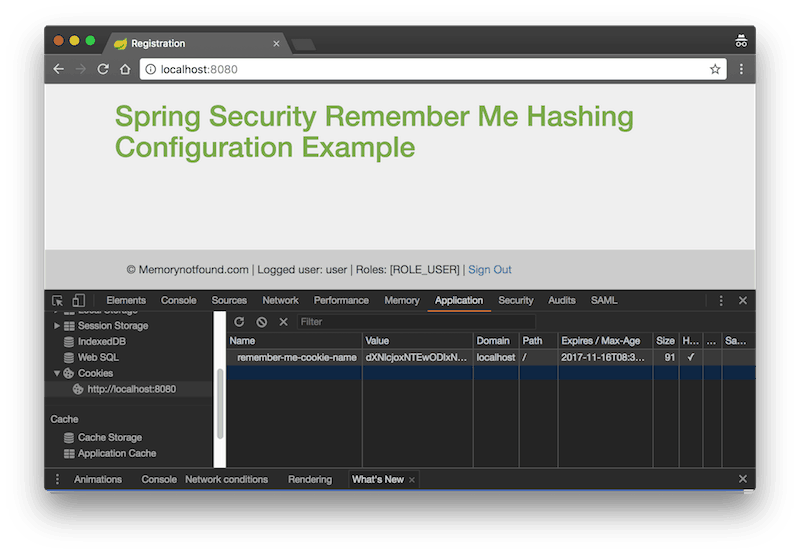The image size is (800, 554).
Task: Close the Registration browser tab
Action: coord(276,44)
